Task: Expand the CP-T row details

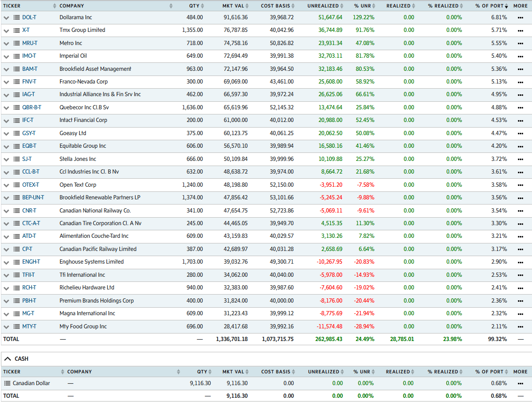Action: (6, 250)
